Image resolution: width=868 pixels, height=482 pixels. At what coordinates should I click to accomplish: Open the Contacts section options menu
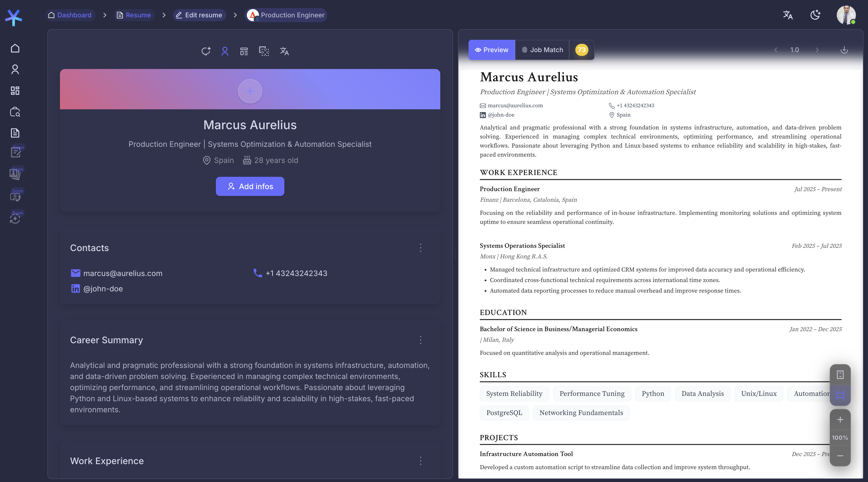tap(420, 248)
